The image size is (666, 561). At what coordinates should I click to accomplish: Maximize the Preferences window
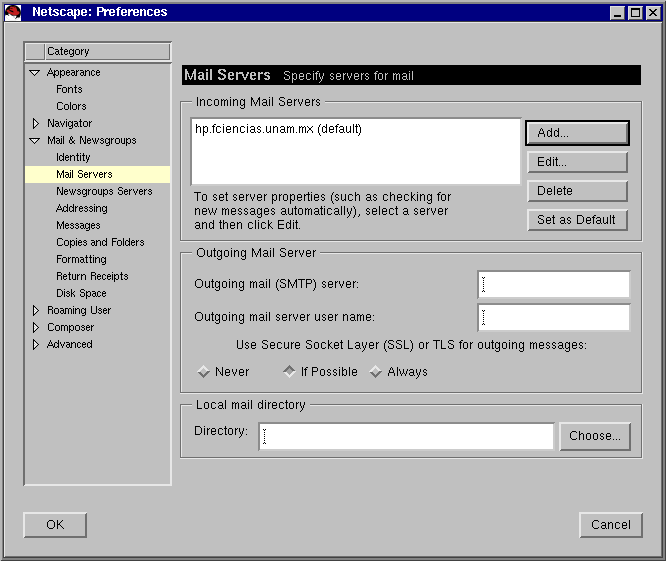point(635,13)
